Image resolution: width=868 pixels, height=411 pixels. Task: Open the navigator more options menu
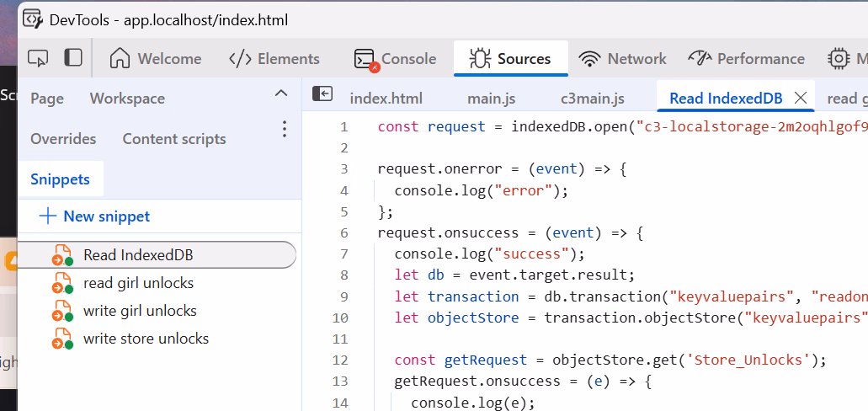pyautogui.click(x=285, y=129)
